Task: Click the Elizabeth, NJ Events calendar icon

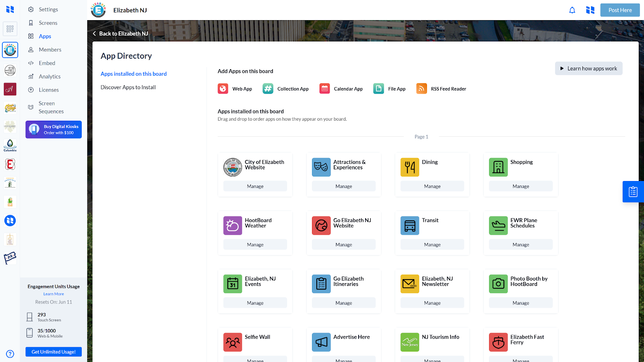Action: 233,284
